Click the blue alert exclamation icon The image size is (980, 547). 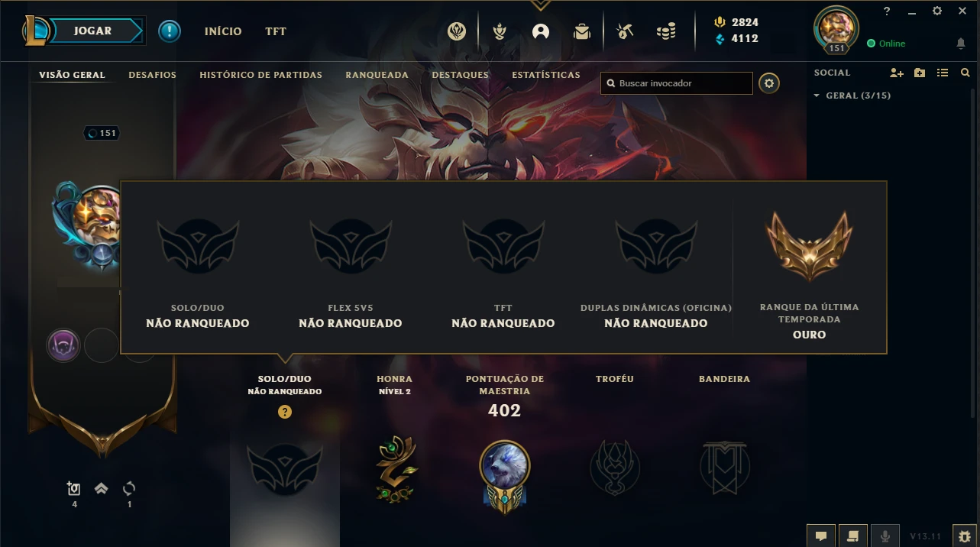[x=170, y=31]
